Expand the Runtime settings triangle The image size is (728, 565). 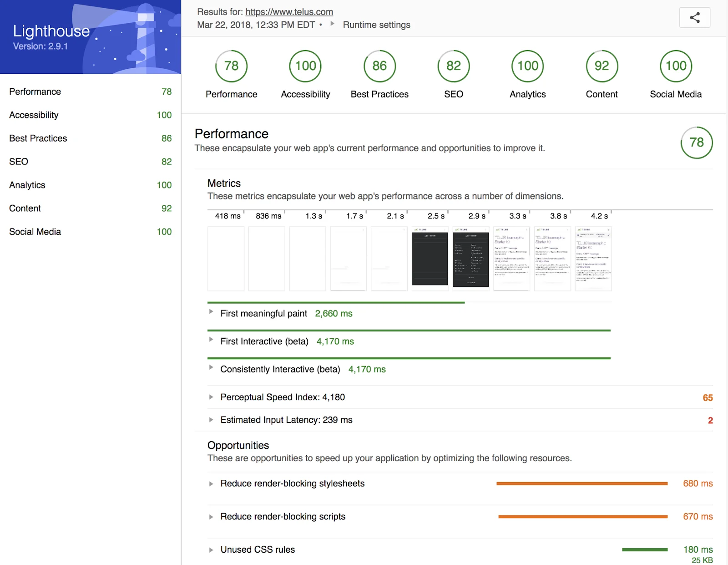[x=332, y=24]
